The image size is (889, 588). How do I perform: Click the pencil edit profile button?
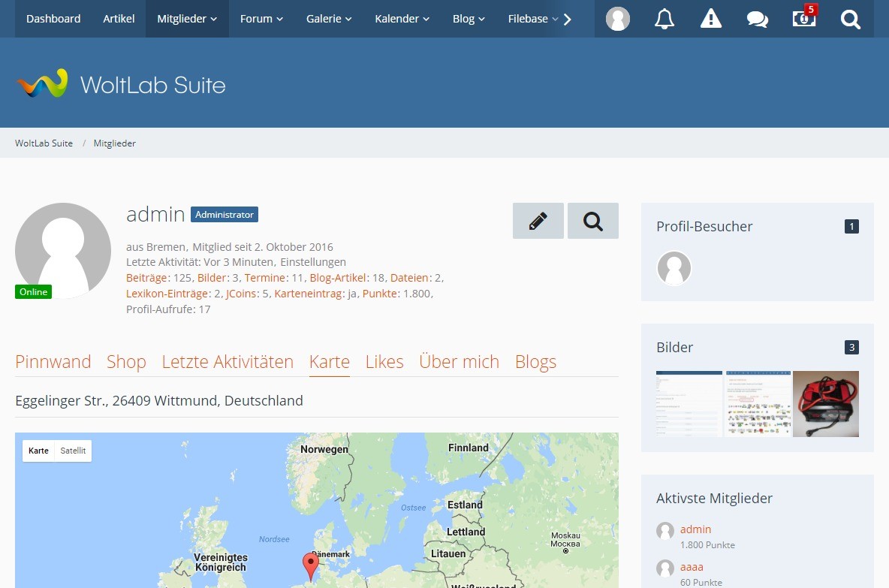(538, 221)
